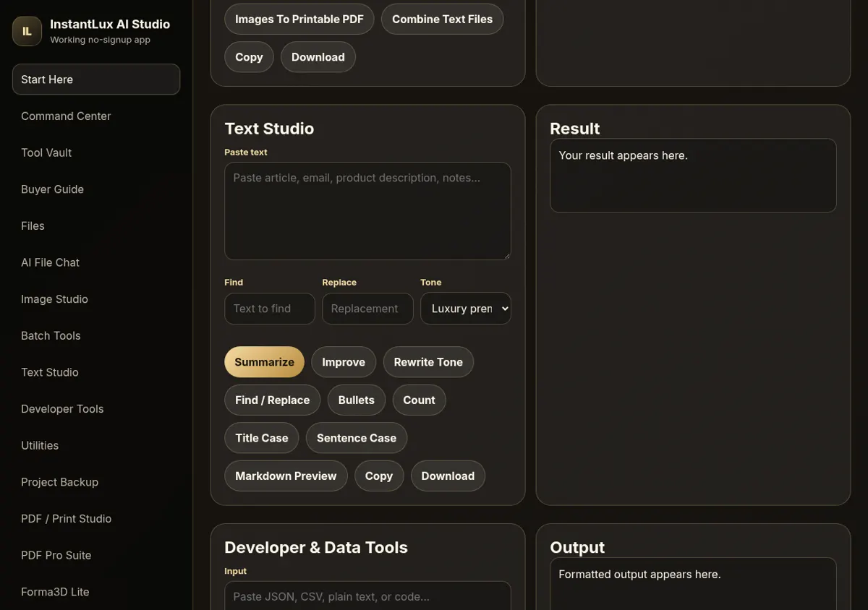Click the Improve button
The width and height of the screenshot is (868, 610).
[344, 362]
